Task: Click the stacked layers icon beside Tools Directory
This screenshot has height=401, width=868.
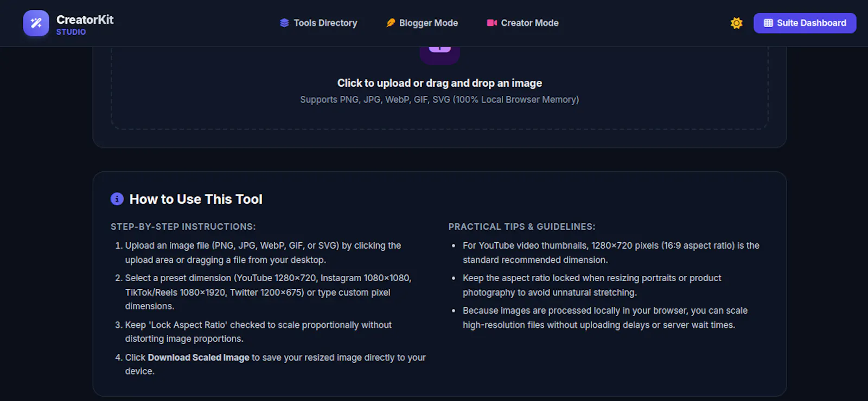Action: click(x=284, y=23)
